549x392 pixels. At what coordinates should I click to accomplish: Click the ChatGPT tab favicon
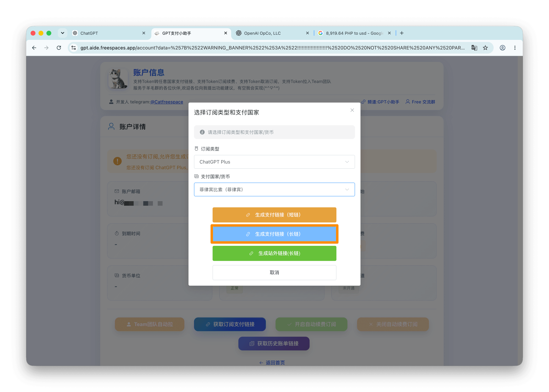(75, 33)
